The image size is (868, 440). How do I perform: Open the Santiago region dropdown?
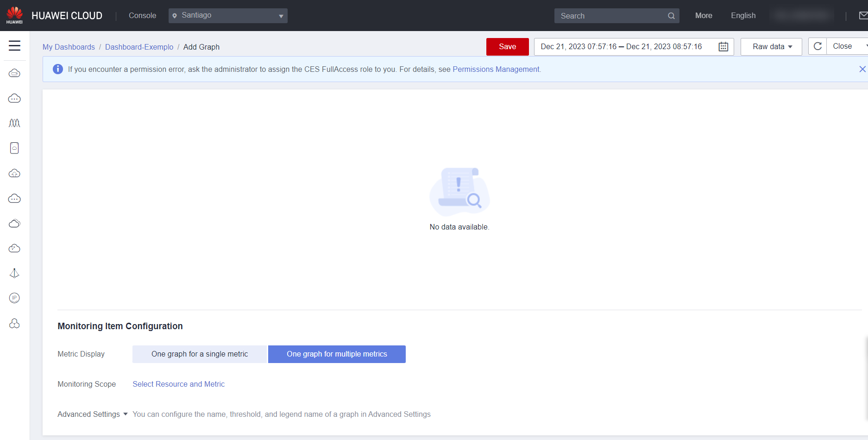tap(228, 16)
